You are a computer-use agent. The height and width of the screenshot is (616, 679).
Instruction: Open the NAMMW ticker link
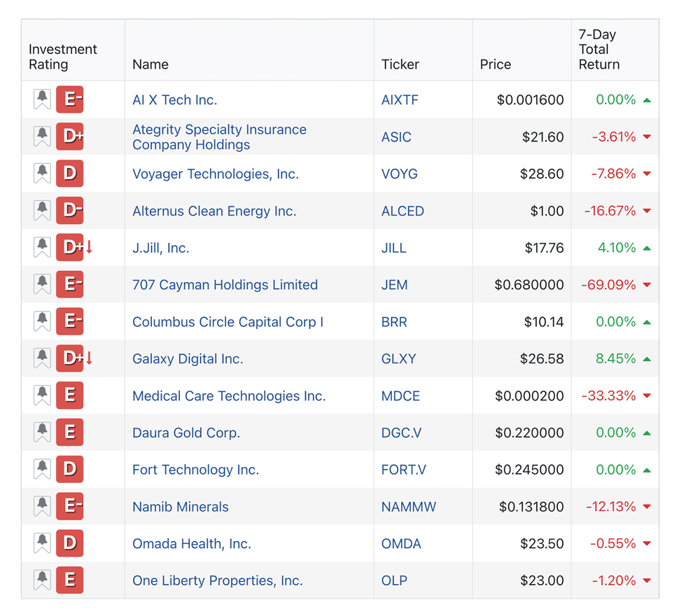tap(409, 507)
